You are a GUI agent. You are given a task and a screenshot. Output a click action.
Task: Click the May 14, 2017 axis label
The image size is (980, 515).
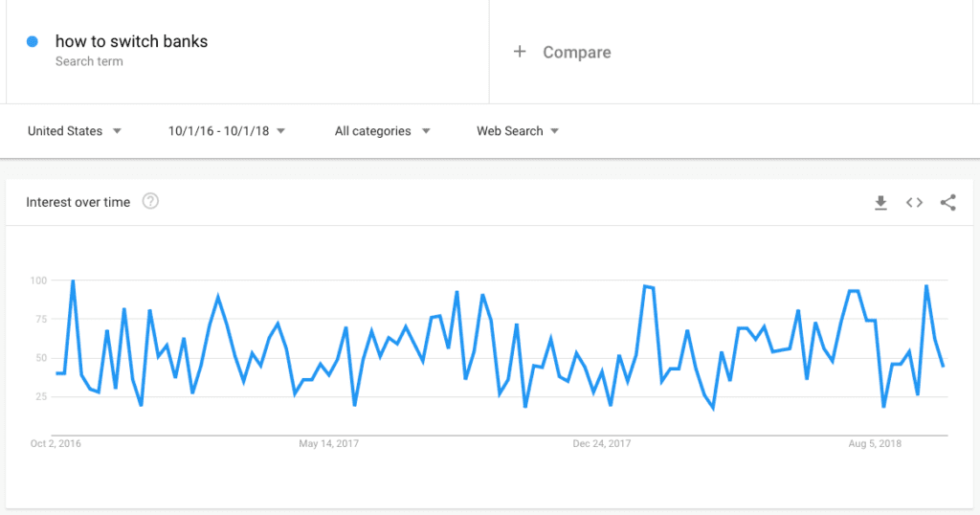pos(329,444)
